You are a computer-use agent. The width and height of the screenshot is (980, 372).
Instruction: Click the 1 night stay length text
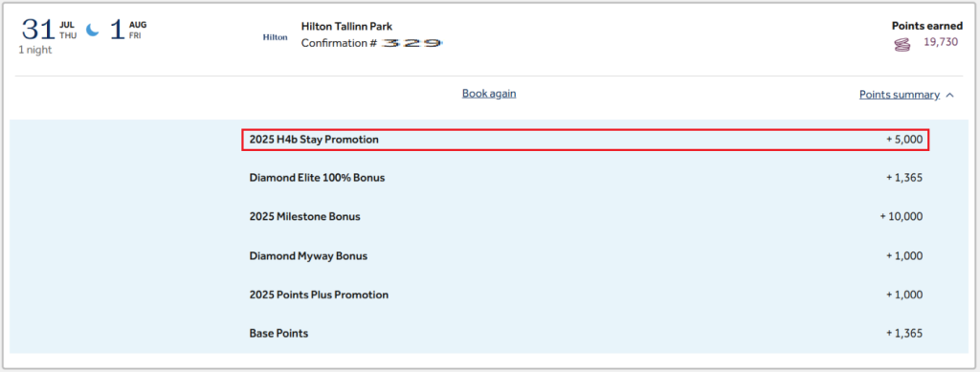coord(35,50)
